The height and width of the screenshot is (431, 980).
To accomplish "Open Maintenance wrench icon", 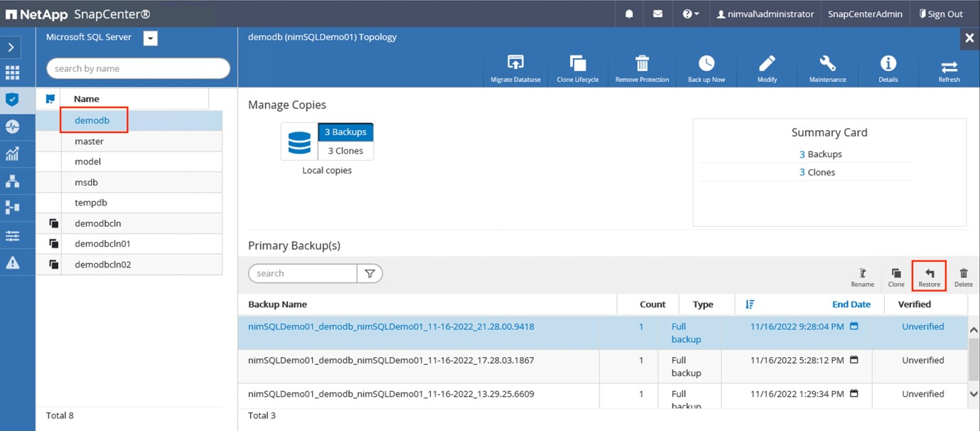I will point(827,68).
